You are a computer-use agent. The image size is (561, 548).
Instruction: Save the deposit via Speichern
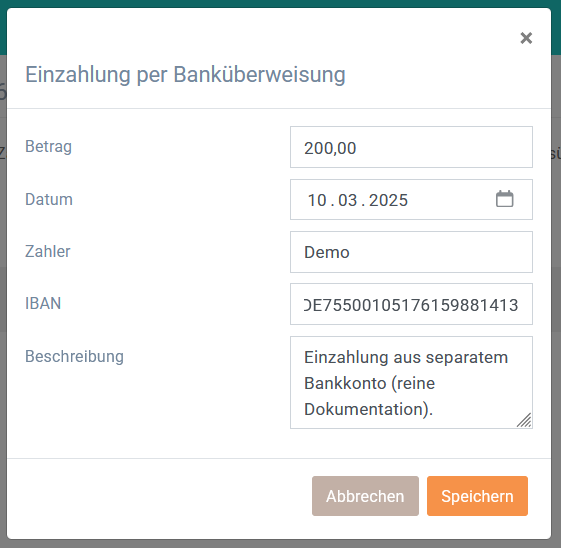coord(477,496)
